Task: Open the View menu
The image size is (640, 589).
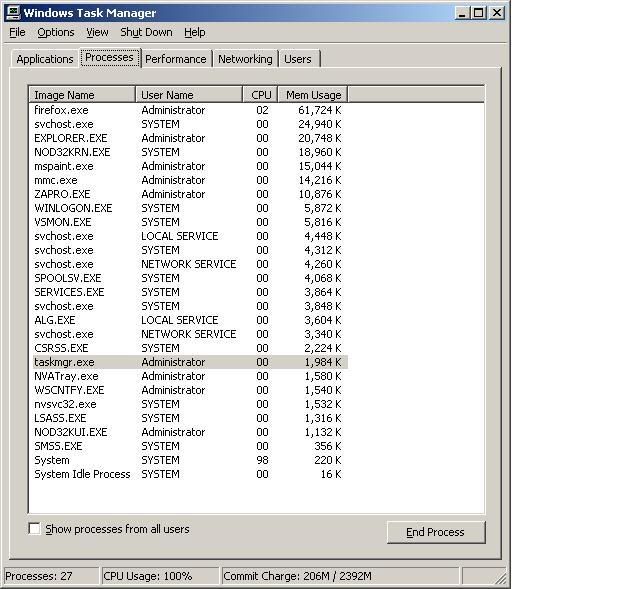Action: click(x=97, y=32)
